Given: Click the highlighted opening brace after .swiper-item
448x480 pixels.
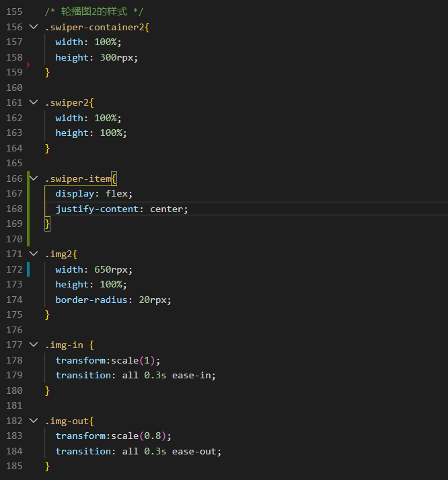Looking at the screenshot, I should pyautogui.click(x=114, y=178).
